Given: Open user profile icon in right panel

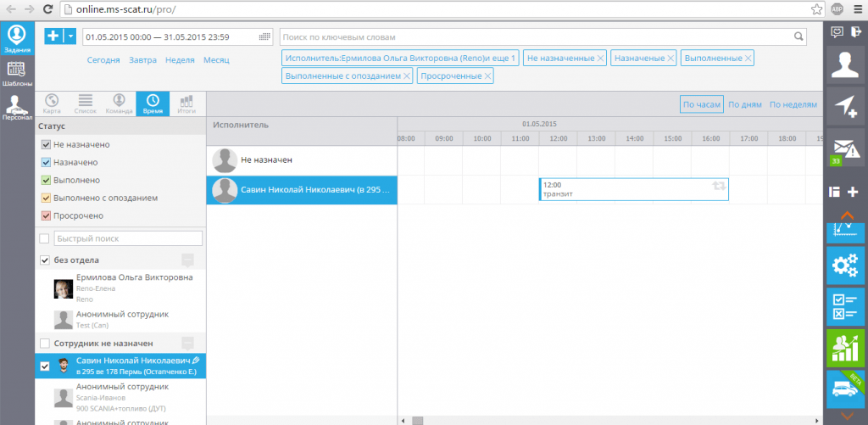Looking at the screenshot, I should 845,65.
